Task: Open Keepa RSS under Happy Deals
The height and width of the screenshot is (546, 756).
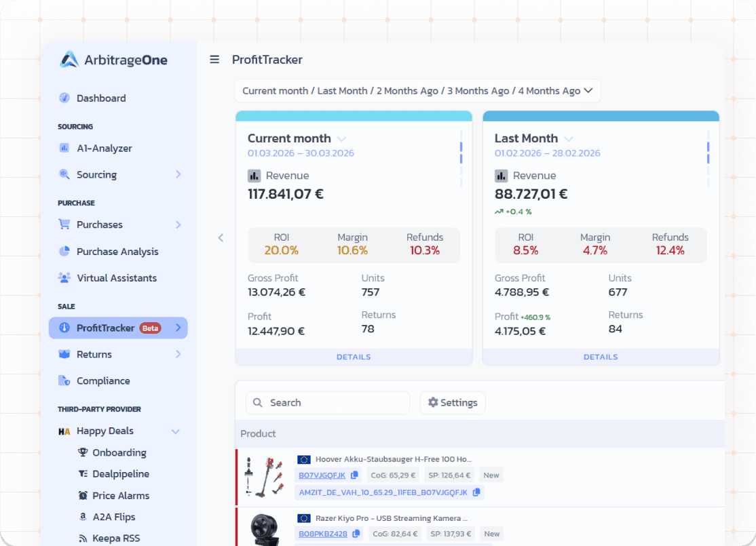Action: [x=116, y=539]
